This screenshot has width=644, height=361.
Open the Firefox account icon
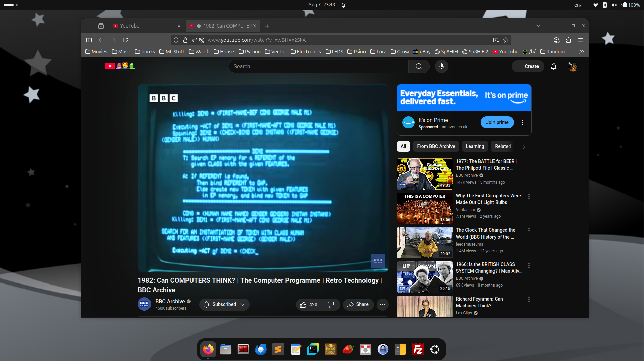coord(556,40)
